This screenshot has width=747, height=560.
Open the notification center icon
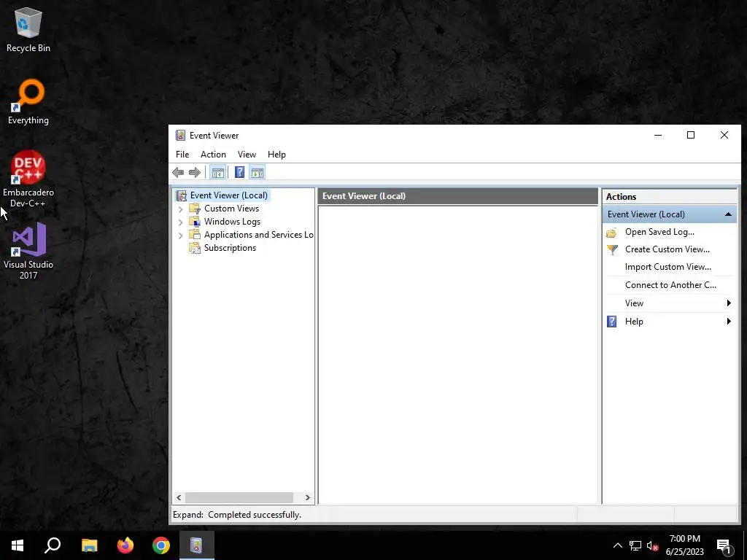tap(724, 547)
